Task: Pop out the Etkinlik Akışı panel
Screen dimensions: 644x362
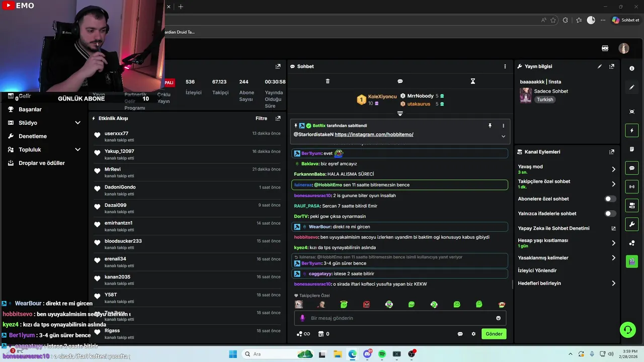Action: 278,119
